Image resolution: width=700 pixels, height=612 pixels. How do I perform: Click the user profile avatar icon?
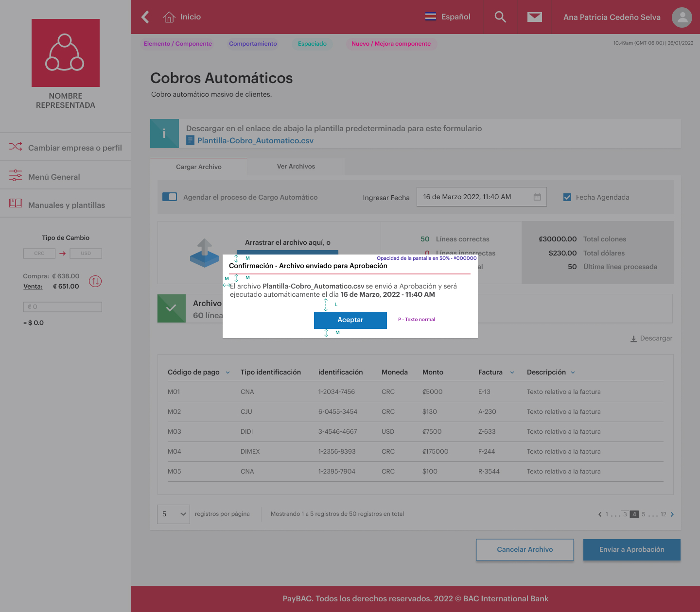[682, 17]
